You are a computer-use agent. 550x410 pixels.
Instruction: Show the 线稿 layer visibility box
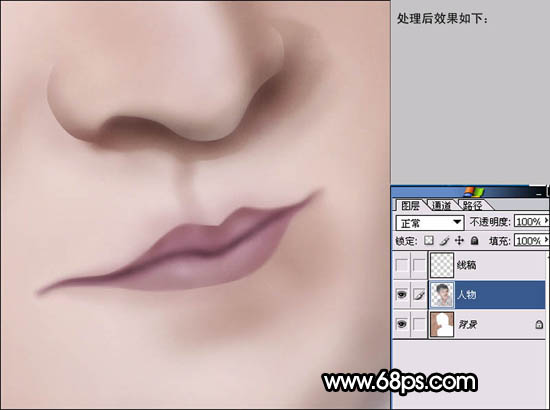pyautogui.click(x=402, y=265)
